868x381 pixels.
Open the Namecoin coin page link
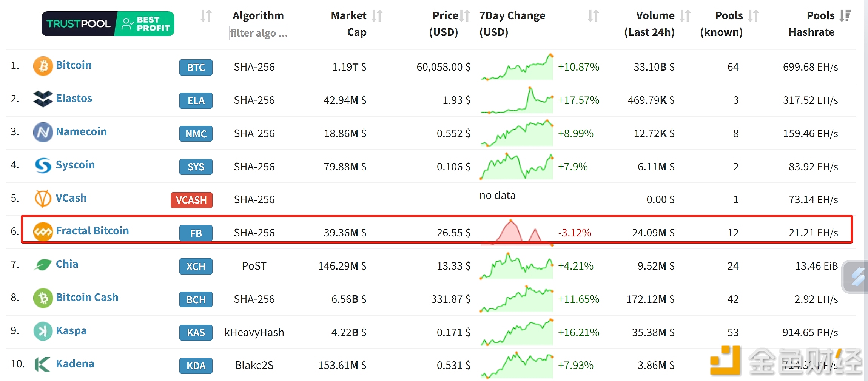click(82, 131)
